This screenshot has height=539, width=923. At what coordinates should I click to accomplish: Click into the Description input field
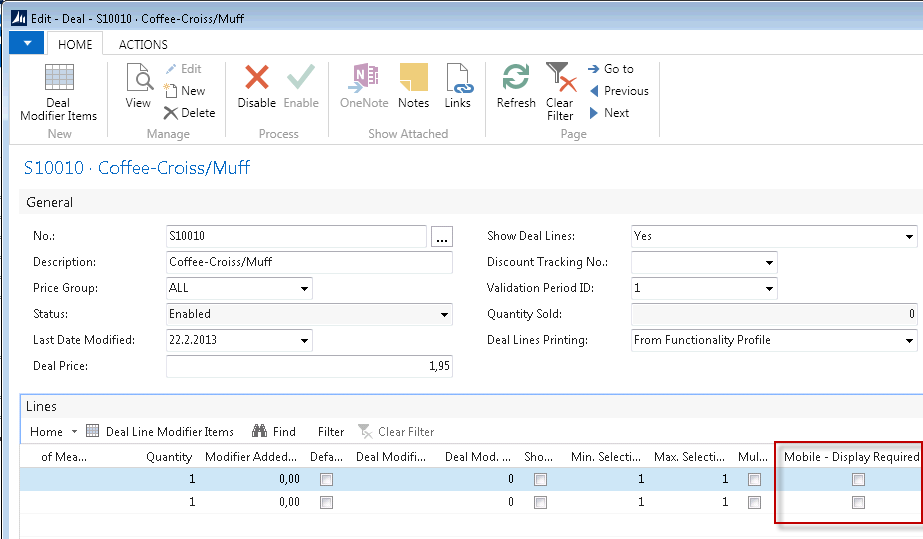(x=309, y=262)
